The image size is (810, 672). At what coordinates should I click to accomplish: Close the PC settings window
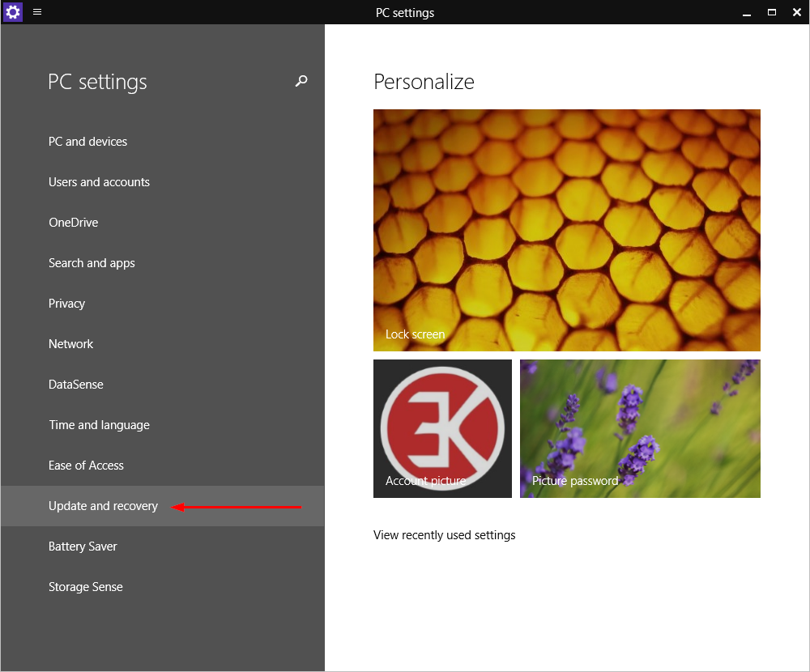(x=796, y=12)
